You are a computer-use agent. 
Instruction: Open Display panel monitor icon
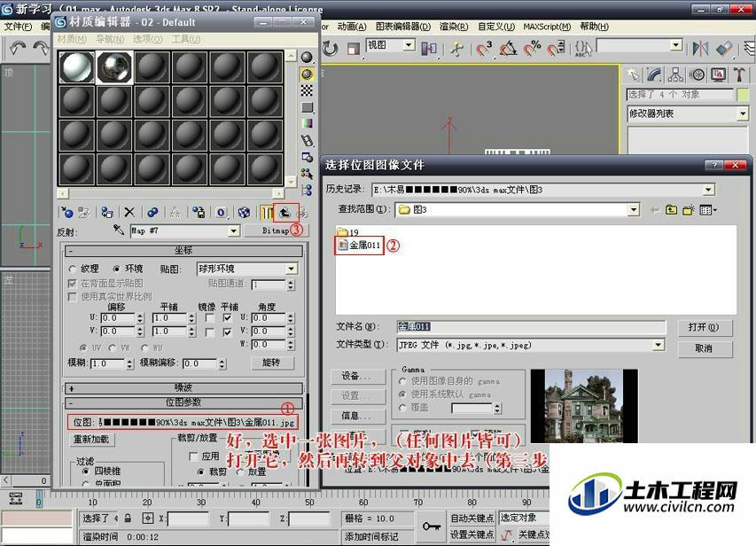719,74
